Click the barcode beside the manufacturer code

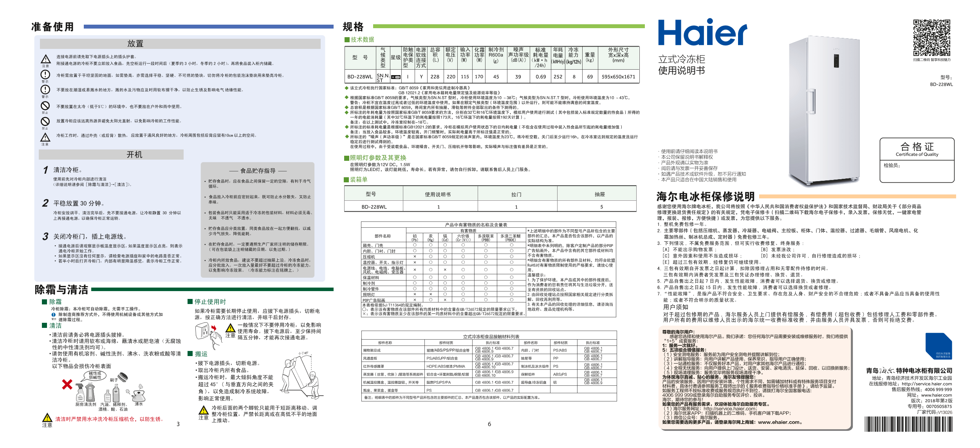(908, 424)
